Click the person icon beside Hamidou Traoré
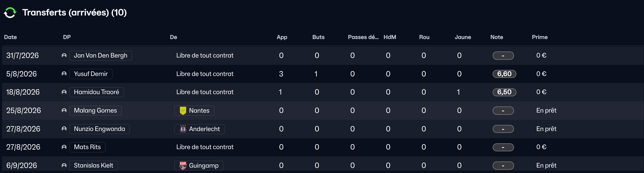This screenshot has height=173, width=644. point(64,92)
